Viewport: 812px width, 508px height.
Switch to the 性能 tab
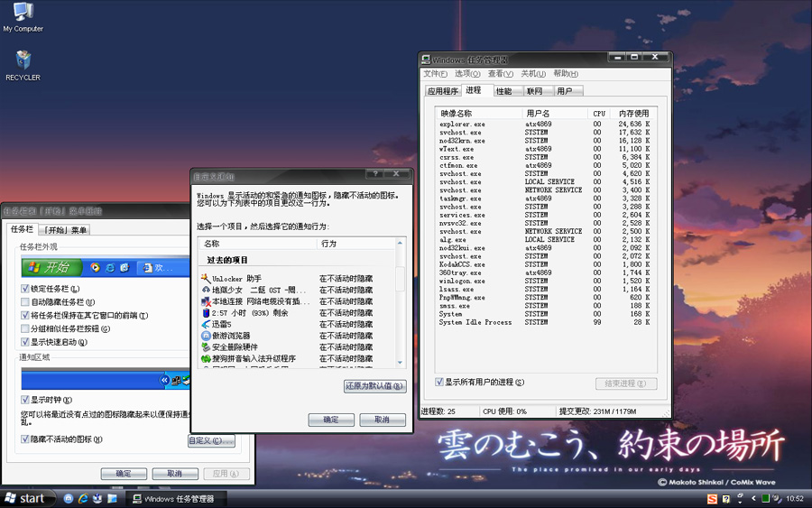(x=503, y=91)
